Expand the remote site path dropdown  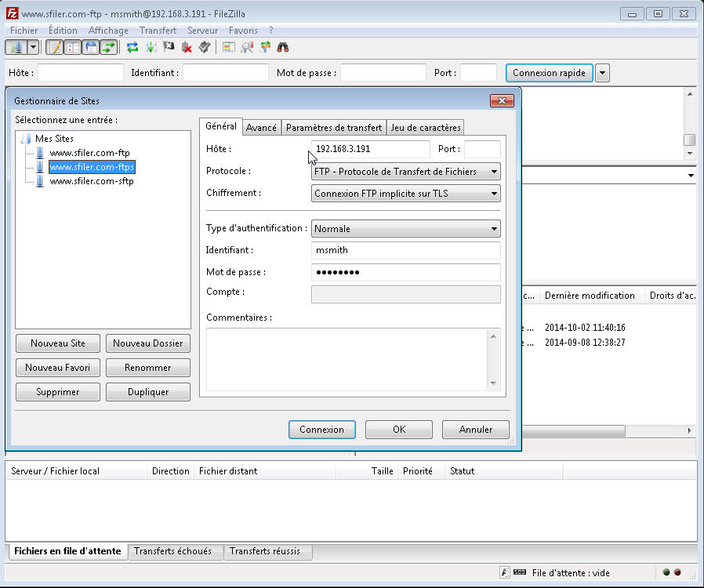click(x=691, y=176)
